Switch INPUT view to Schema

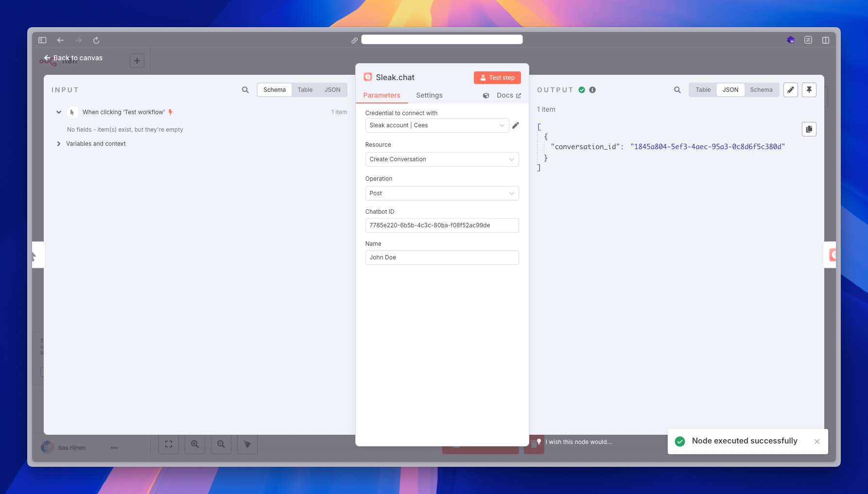[275, 90]
